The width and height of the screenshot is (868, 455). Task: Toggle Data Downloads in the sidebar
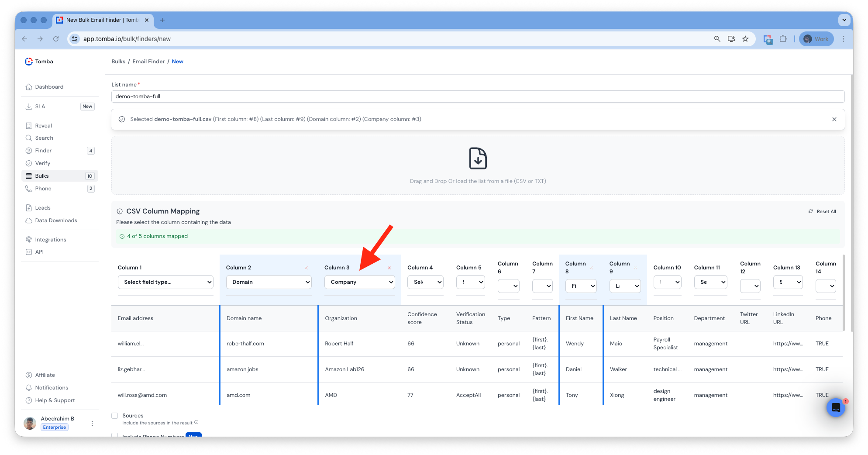[x=56, y=220]
